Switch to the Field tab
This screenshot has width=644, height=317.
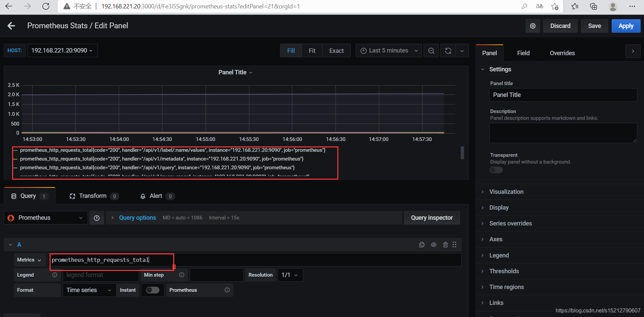(523, 53)
